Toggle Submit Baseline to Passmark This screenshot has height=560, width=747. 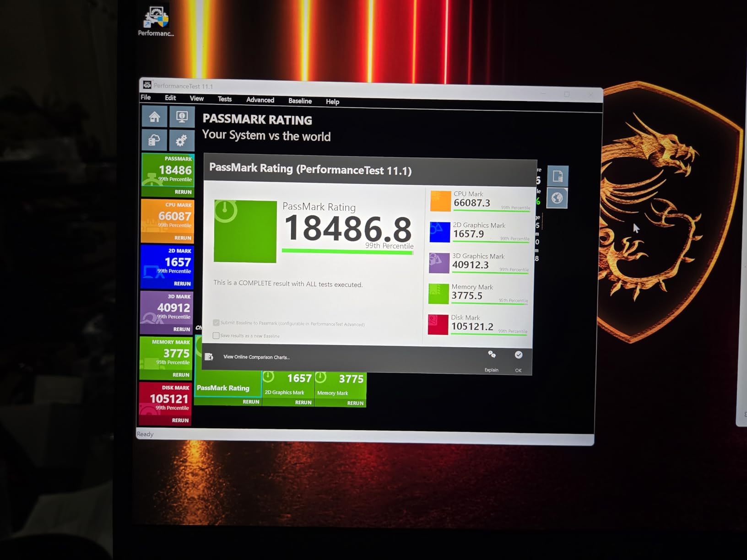[216, 323]
